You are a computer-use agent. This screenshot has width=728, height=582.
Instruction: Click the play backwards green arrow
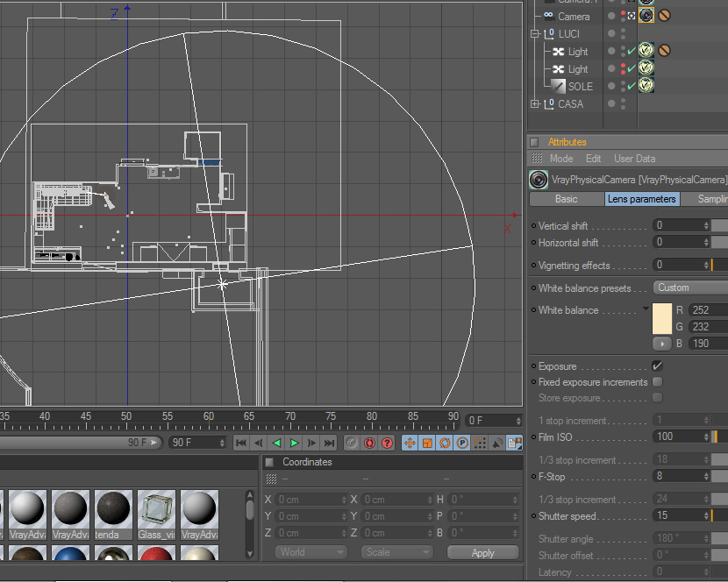(x=277, y=443)
